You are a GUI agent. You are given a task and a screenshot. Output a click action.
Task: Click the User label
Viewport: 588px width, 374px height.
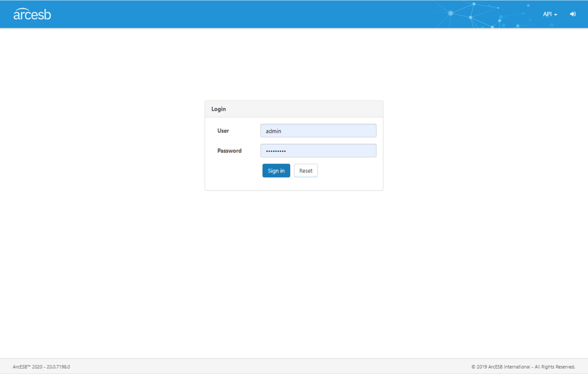coord(223,131)
